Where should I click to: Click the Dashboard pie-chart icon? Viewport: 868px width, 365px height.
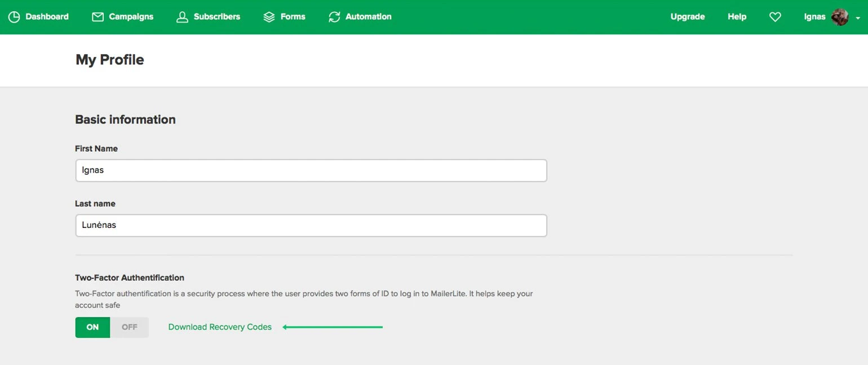[x=14, y=17]
